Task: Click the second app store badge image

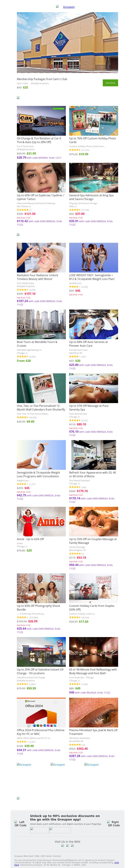Action: 60,830
